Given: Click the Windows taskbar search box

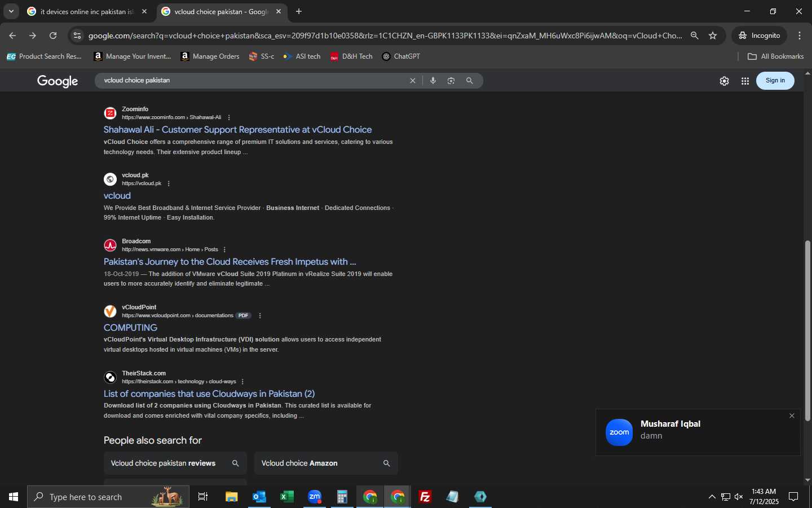Looking at the screenshot, I should [108, 497].
